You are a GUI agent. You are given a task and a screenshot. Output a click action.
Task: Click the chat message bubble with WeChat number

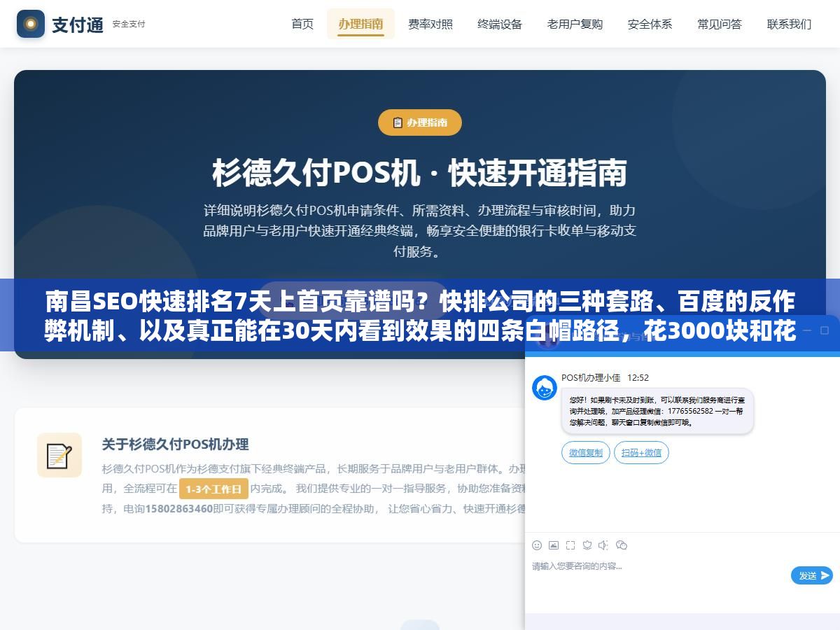point(657,412)
